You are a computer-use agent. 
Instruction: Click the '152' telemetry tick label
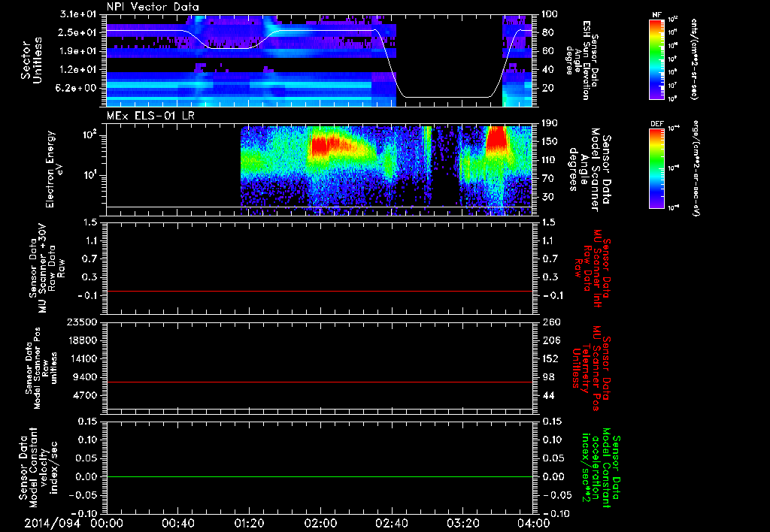coord(550,358)
